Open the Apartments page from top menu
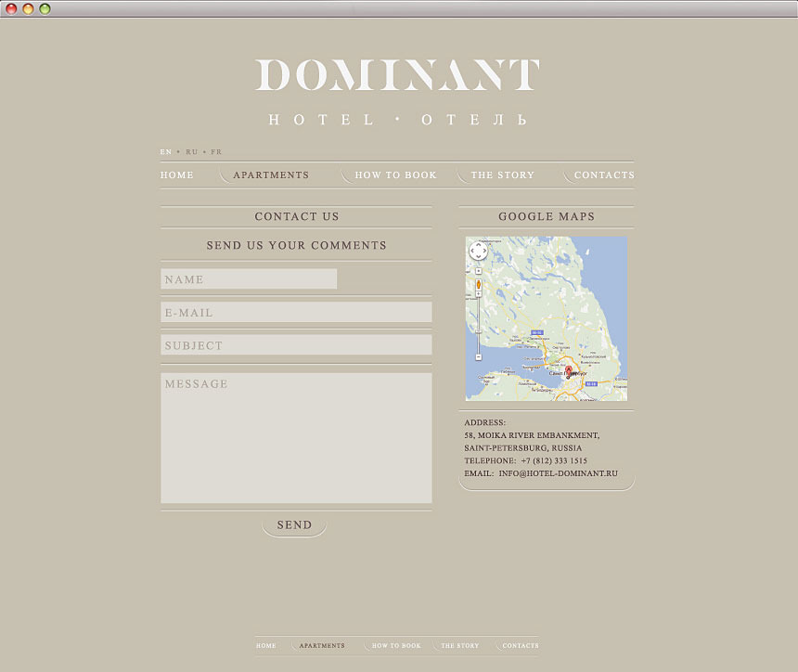This screenshot has height=672, width=798. click(x=271, y=175)
